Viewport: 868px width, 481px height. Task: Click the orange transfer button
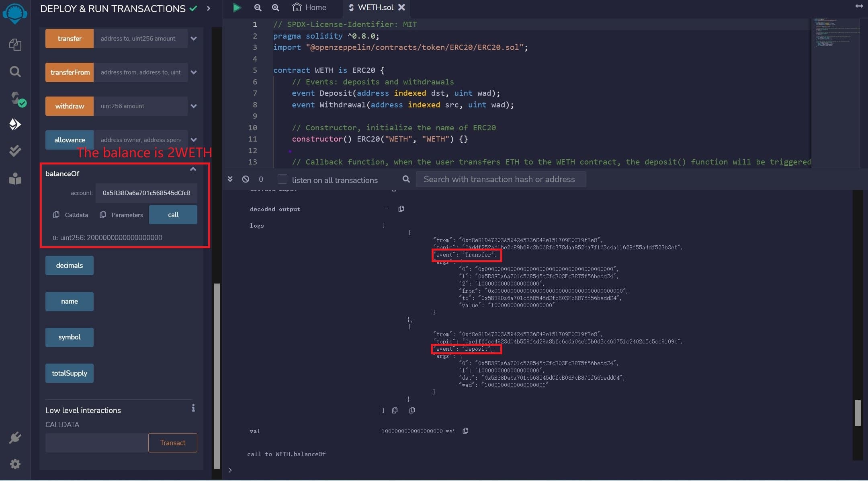coord(70,39)
